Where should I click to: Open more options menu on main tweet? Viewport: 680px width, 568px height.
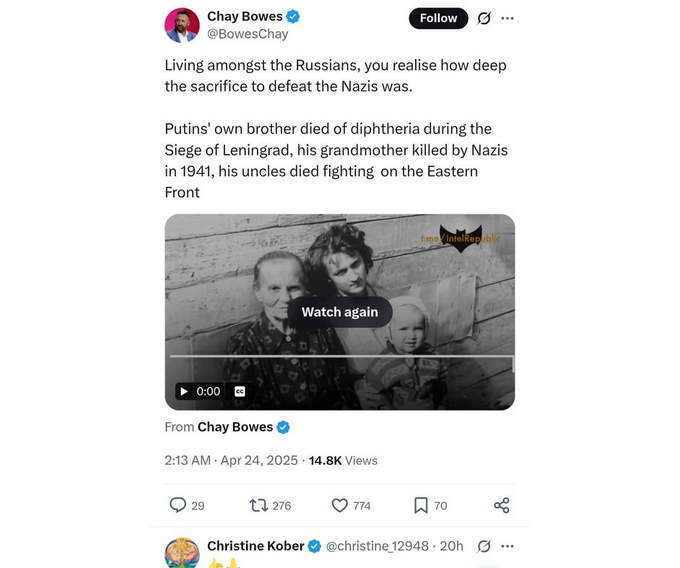click(508, 18)
